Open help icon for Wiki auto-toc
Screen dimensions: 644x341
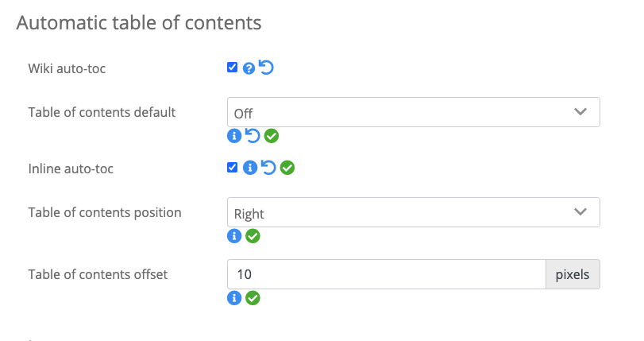pos(249,68)
